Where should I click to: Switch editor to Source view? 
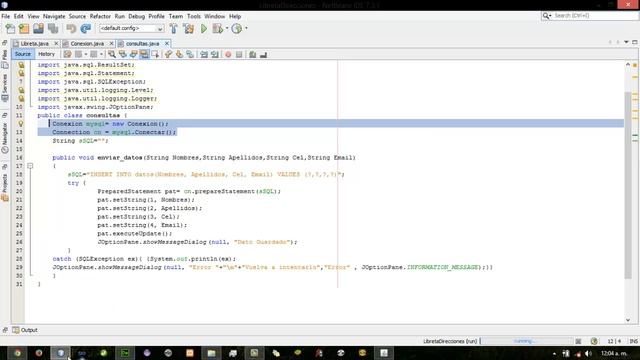[22, 54]
